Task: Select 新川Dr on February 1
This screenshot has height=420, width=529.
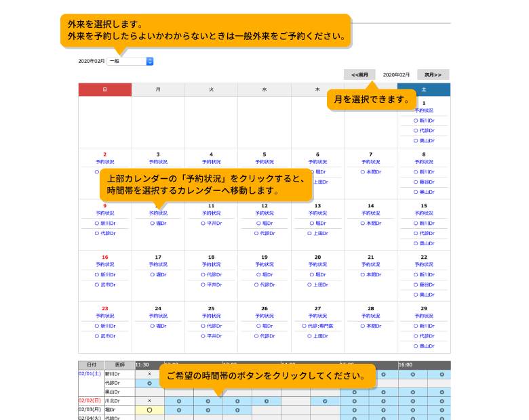Action: 424,121
